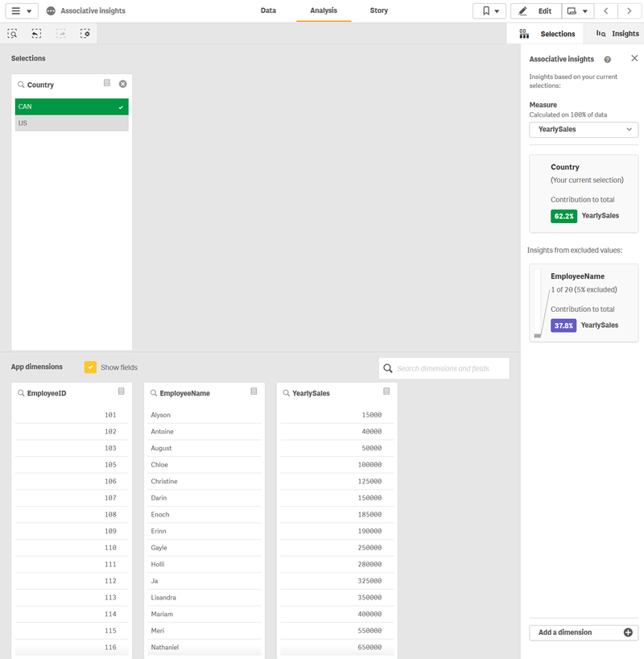Close the Associative insights panel
644x659 pixels.
tap(634, 59)
